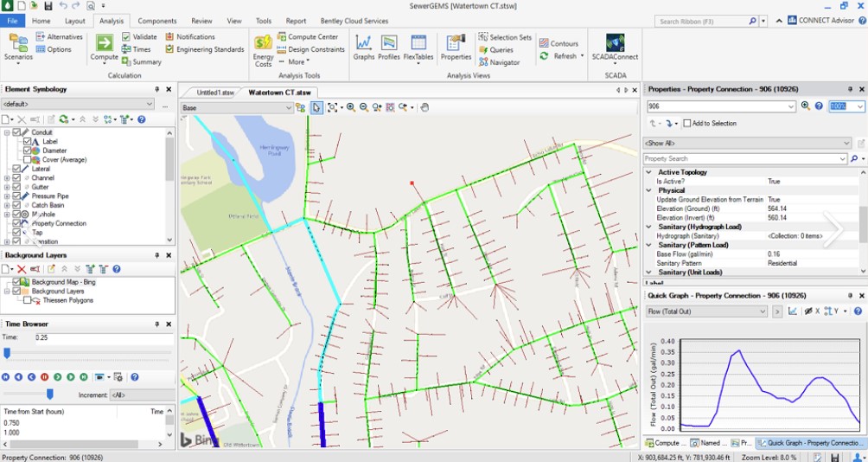Click the animation speed slider
Screen dimensions: 868x462
(x=50, y=394)
